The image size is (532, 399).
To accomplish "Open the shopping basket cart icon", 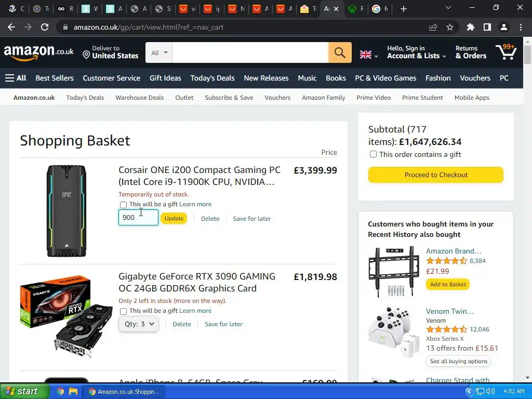I will point(506,52).
